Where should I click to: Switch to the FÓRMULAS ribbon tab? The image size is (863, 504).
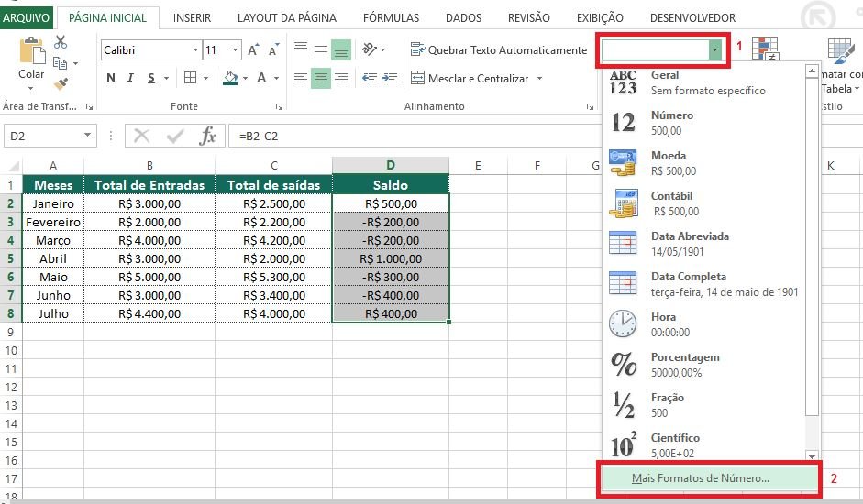click(391, 17)
